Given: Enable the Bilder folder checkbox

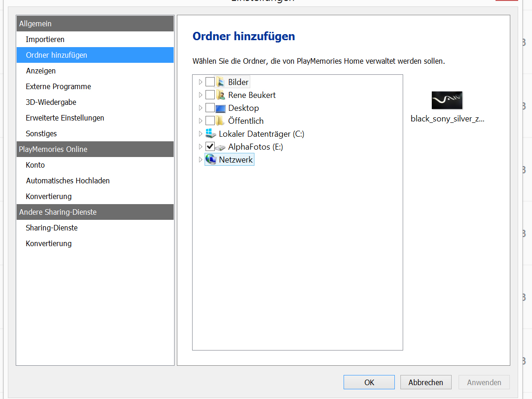Looking at the screenshot, I should pyautogui.click(x=211, y=82).
